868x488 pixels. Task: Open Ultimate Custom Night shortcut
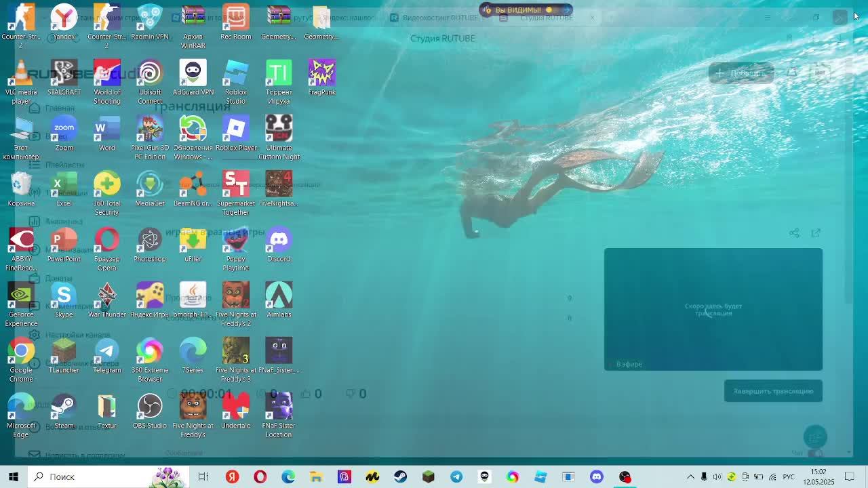(279, 138)
